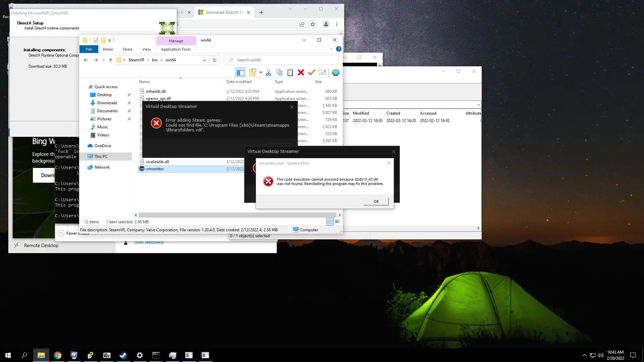Viewport: 644px width, 362px height.
Task: Open the View ribbon tab
Action: click(146, 49)
